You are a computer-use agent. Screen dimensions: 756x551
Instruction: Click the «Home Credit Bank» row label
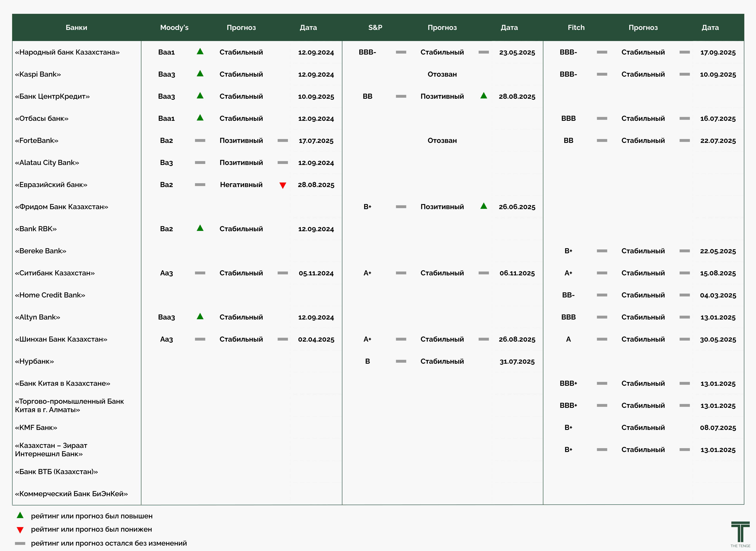point(50,295)
